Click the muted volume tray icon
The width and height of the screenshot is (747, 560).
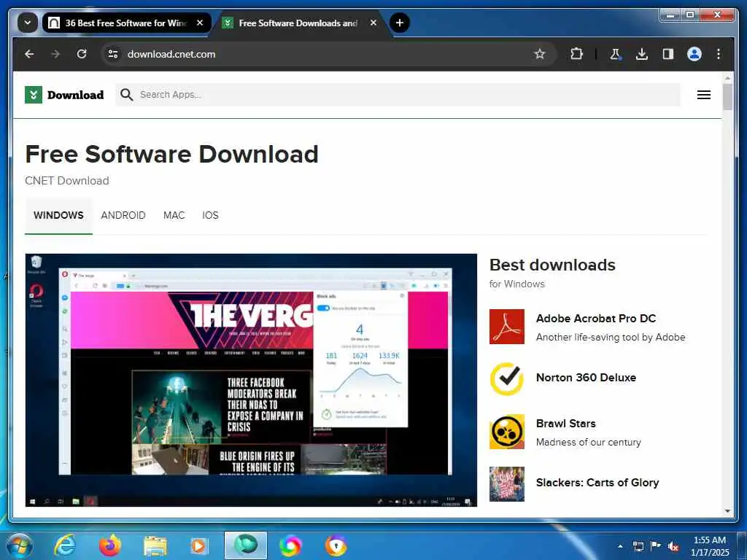pyautogui.click(x=673, y=547)
